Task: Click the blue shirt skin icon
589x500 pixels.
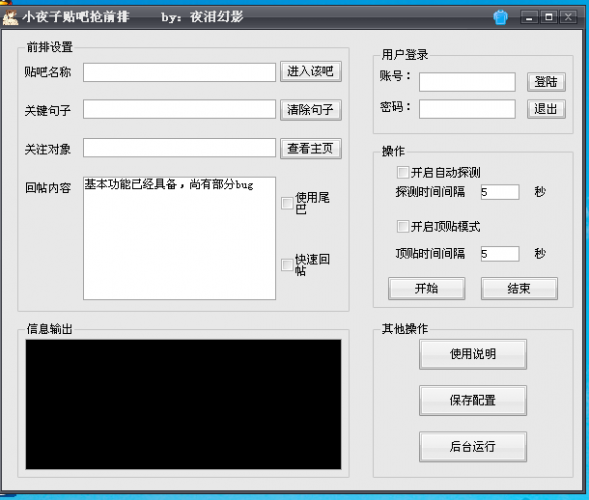Action: click(500, 17)
